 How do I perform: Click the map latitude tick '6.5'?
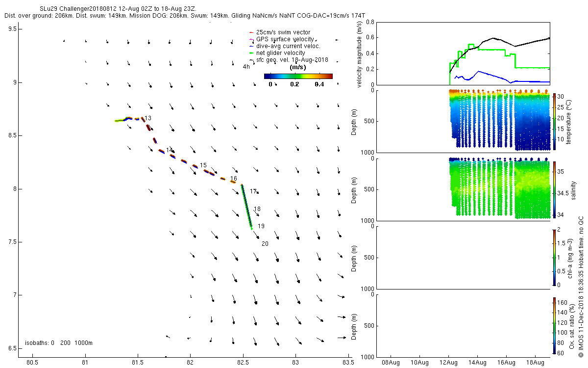pyautogui.click(x=13, y=348)
